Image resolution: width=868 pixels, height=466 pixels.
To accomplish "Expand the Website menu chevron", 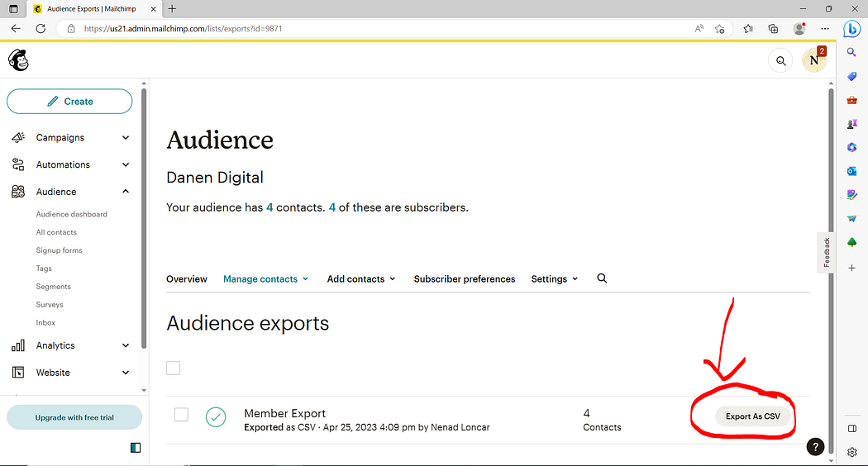I will (126, 373).
